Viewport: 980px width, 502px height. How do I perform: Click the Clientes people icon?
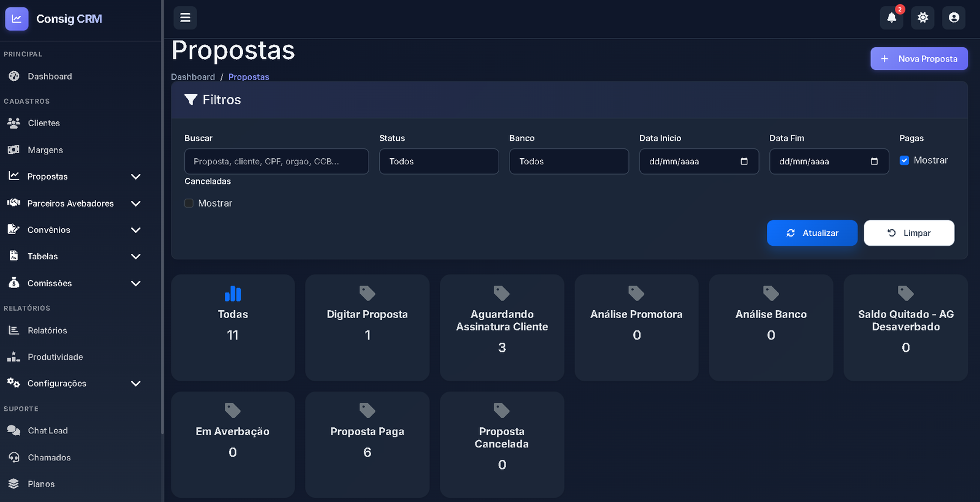tap(13, 123)
